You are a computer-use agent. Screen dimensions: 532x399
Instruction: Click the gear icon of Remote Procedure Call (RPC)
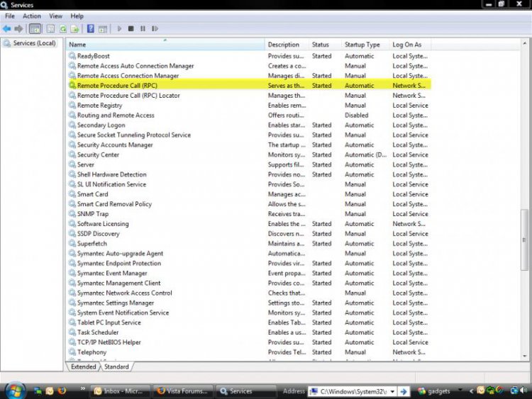pyautogui.click(x=72, y=86)
